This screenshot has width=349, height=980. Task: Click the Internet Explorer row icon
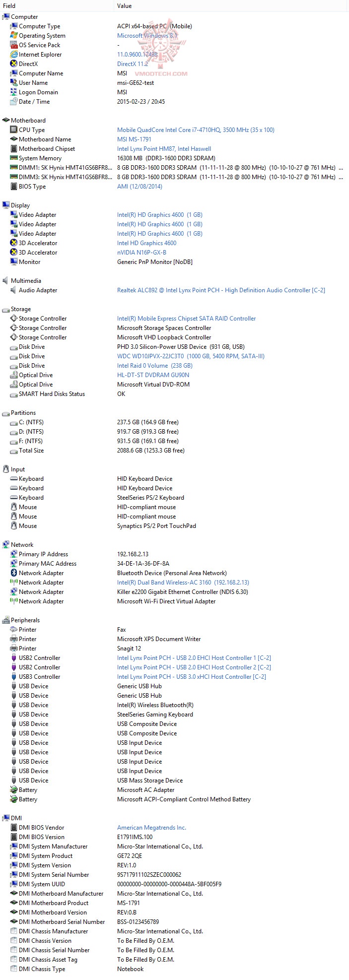pyautogui.click(x=14, y=55)
